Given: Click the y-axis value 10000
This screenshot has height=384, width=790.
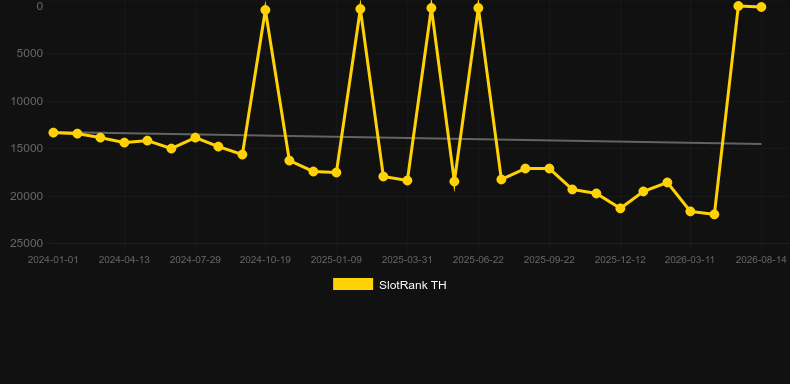Looking at the screenshot, I should click(x=27, y=101).
